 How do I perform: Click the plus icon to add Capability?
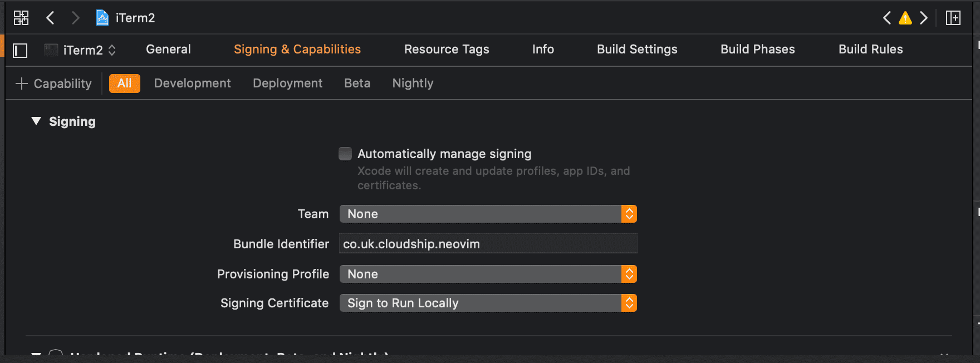click(x=22, y=84)
